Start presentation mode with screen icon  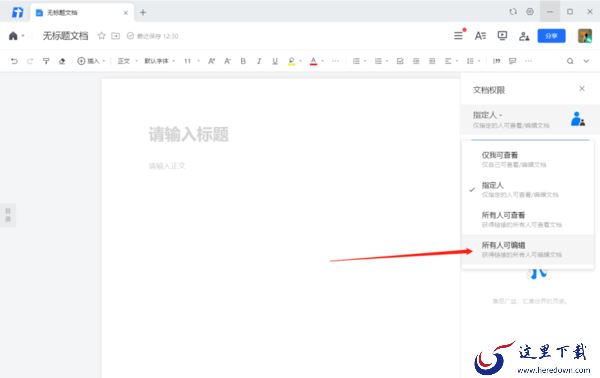(502, 36)
